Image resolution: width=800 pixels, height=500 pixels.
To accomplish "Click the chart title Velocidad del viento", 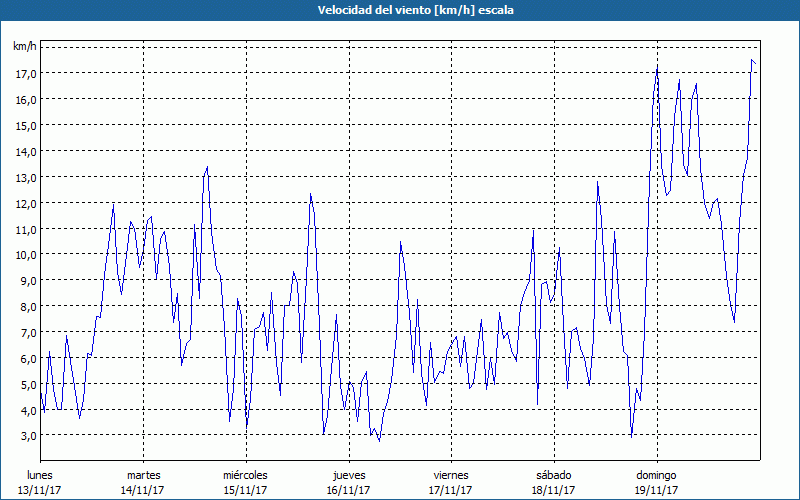I will [400, 9].
